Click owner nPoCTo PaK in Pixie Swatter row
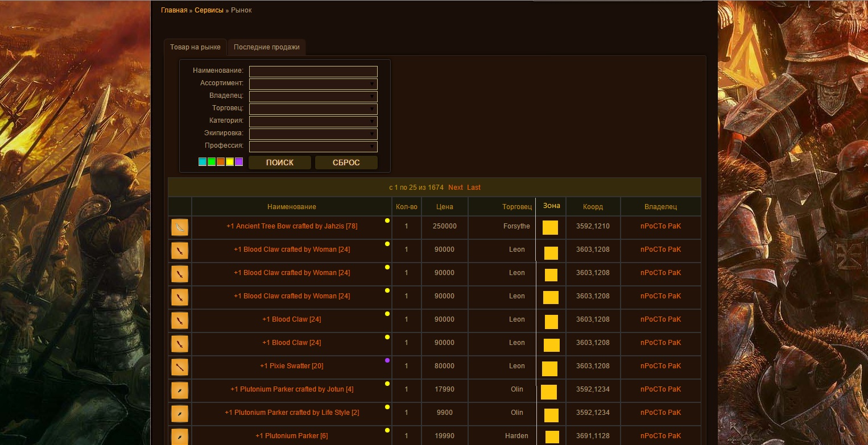 click(660, 366)
